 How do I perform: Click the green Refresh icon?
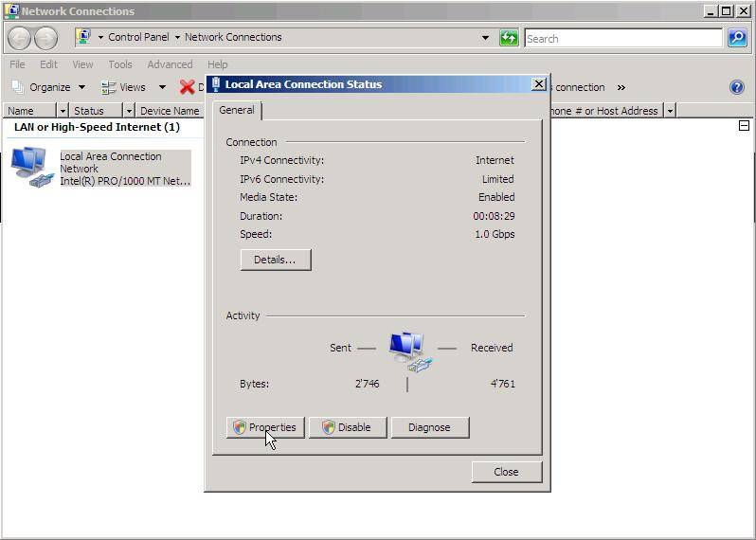[509, 38]
